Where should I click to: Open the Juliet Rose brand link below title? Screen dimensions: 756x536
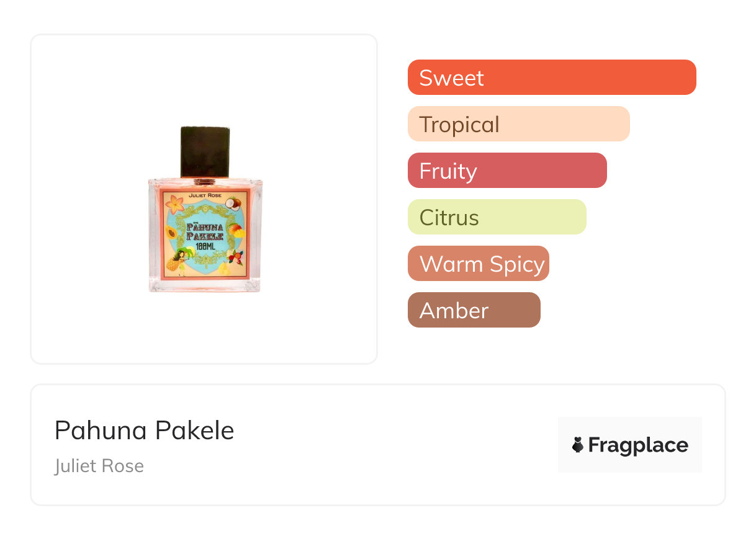tap(99, 466)
